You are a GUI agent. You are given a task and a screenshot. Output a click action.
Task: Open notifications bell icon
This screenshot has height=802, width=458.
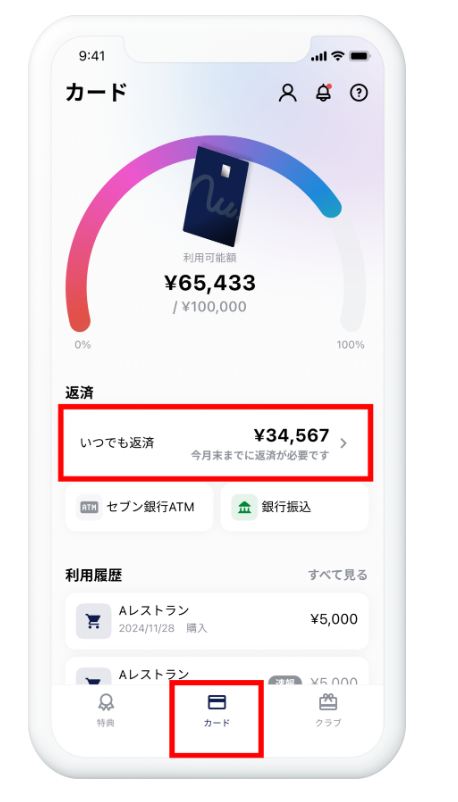323,93
